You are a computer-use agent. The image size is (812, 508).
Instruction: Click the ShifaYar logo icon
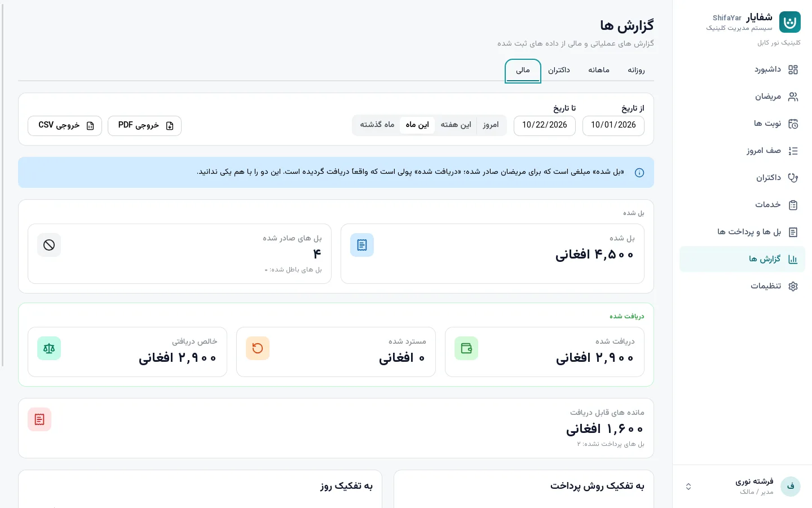tap(790, 22)
